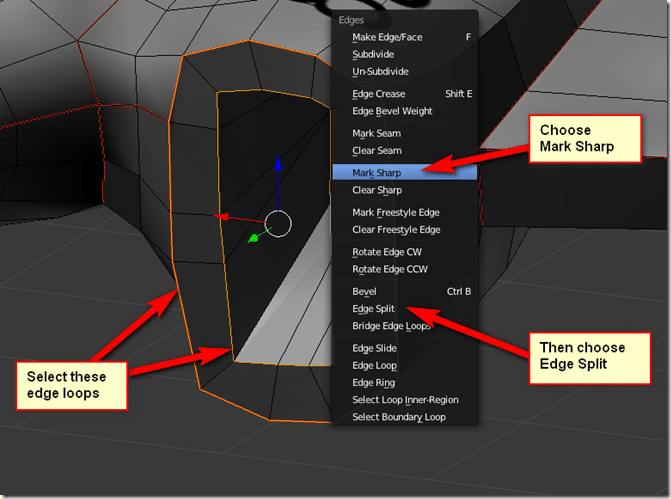Click the green Y-axis manipulator handle
This screenshot has width=671, height=499.
click(253, 238)
